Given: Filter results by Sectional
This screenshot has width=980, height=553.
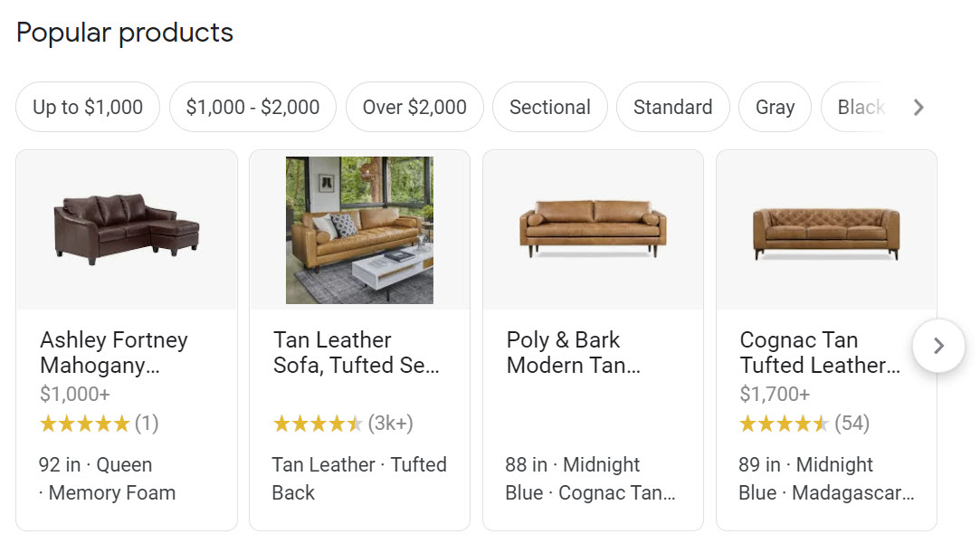Looking at the screenshot, I should pos(549,108).
